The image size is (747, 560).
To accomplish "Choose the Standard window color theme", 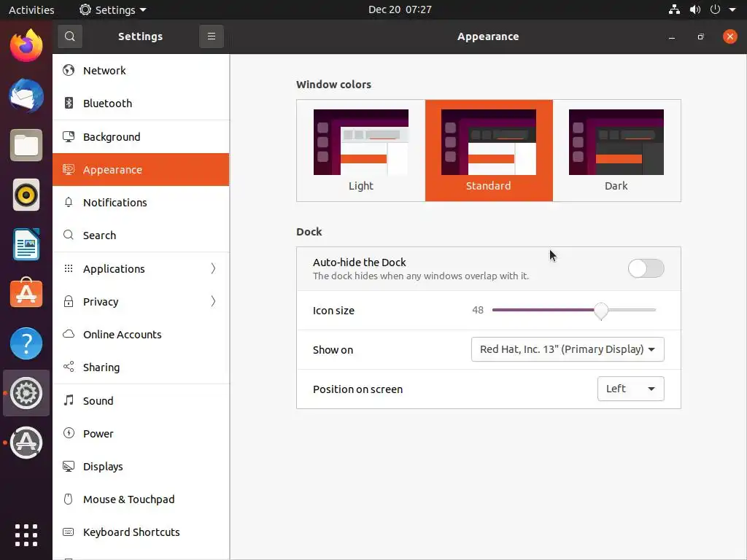I will (x=489, y=150).
